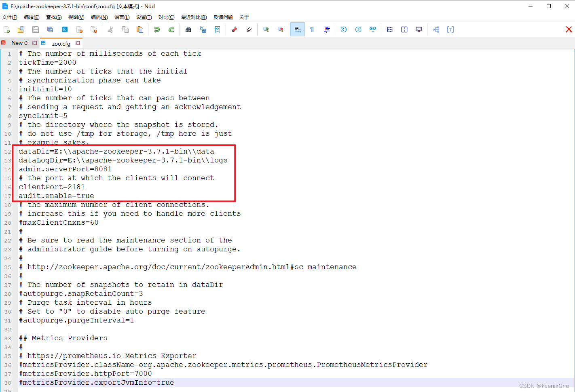Viewport: 575px width, 392px height.
Task: Click the Replace text icon
Action: point(203,30)
